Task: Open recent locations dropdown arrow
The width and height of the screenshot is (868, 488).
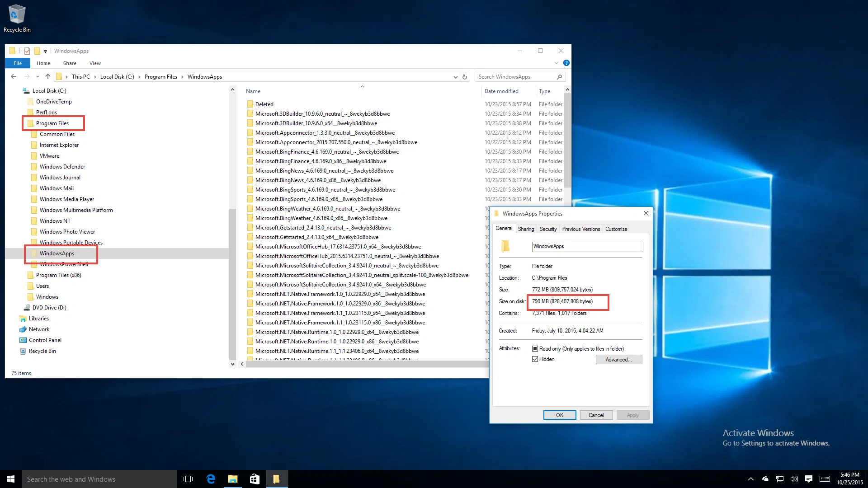Action: coord(38,77)
